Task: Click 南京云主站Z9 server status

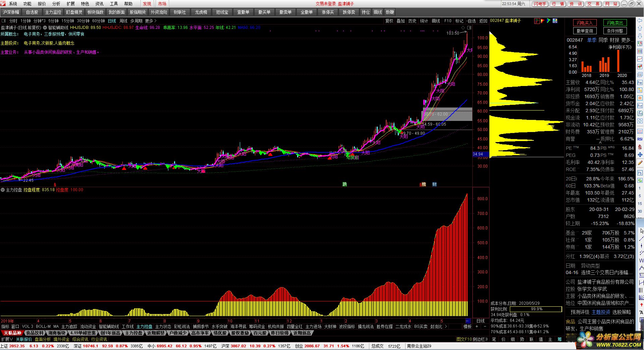Action: pos(419,346)
